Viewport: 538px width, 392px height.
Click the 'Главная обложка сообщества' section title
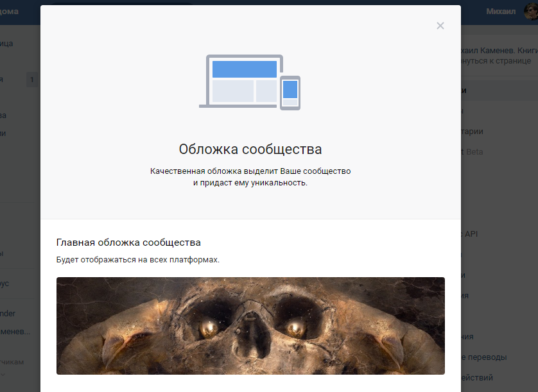[x=128, y=243]
